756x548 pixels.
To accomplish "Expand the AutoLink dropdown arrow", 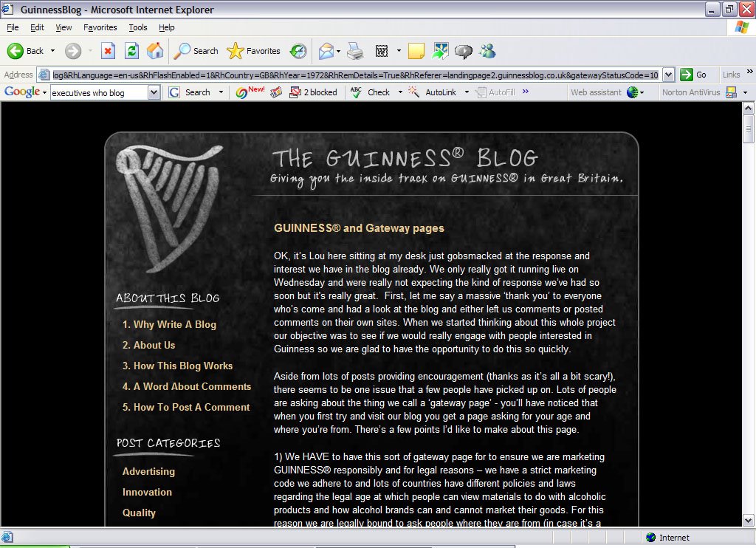I will [467, 92].
